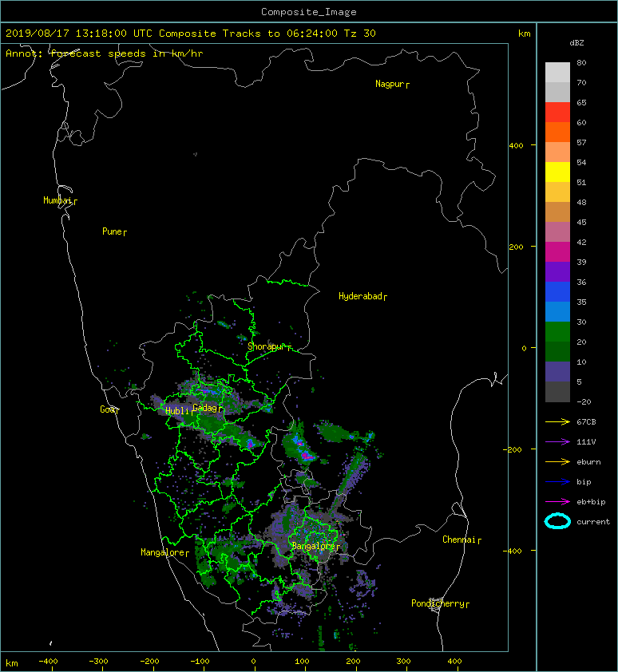Click the Chennai city label
The image size is (618, 672).
459,540
